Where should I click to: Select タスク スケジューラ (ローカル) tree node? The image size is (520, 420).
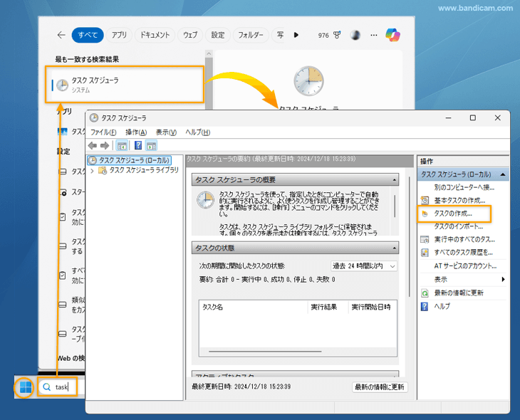point(130,160)
